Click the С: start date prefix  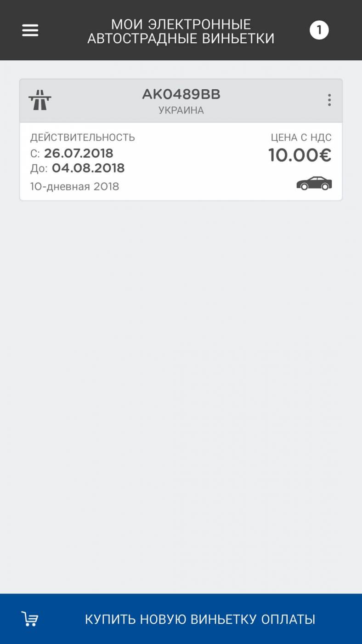pyautogui.click(x=35, y=153)
